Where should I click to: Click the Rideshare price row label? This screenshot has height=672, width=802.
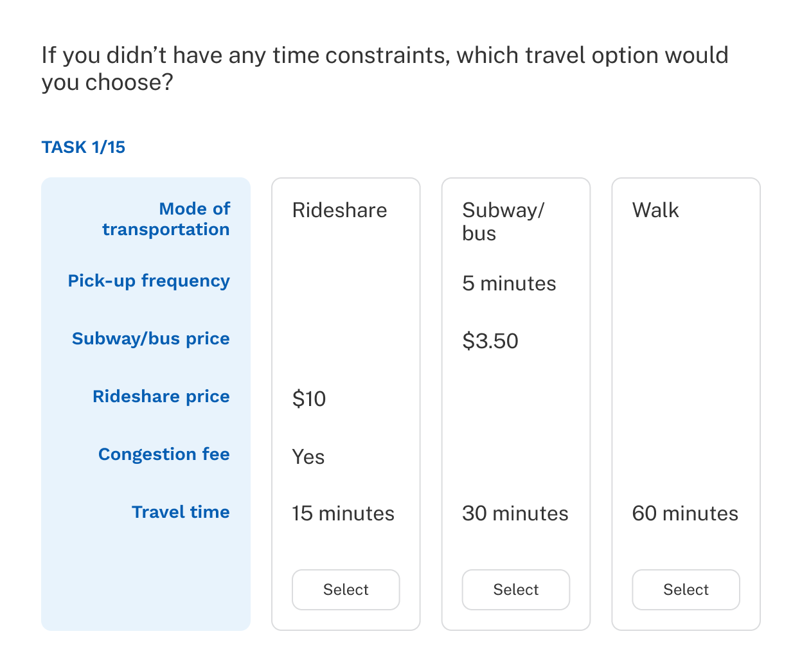click(161, 396)
